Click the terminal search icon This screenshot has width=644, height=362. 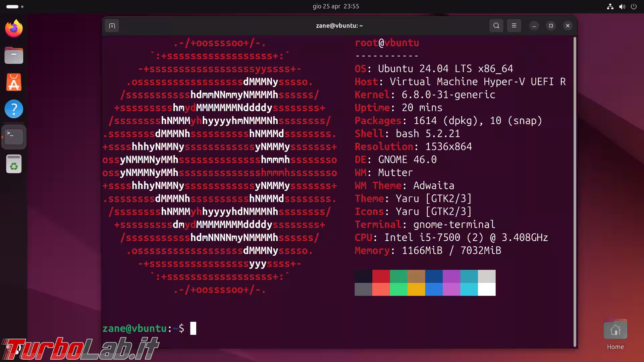[x=496, y=26]
